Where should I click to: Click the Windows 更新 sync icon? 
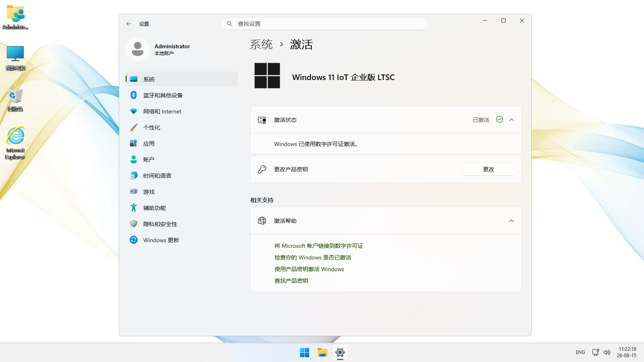coord(134,240)
